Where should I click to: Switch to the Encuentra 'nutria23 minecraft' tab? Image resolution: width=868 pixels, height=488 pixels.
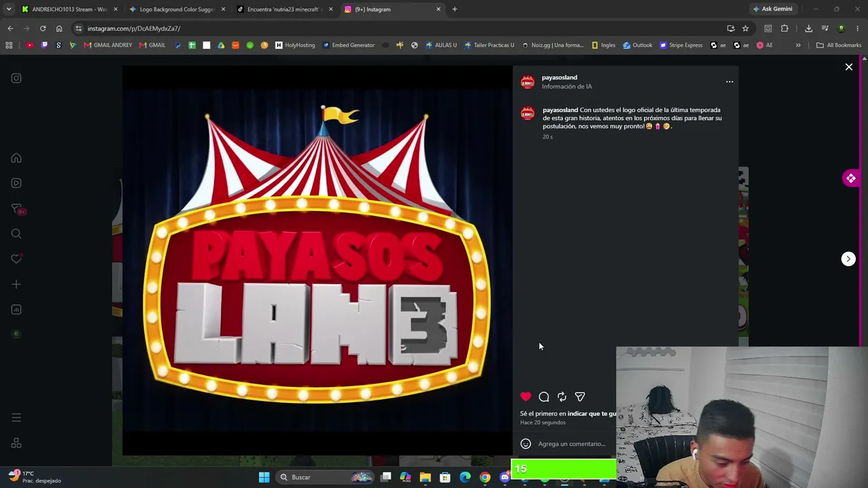[284, 9]
